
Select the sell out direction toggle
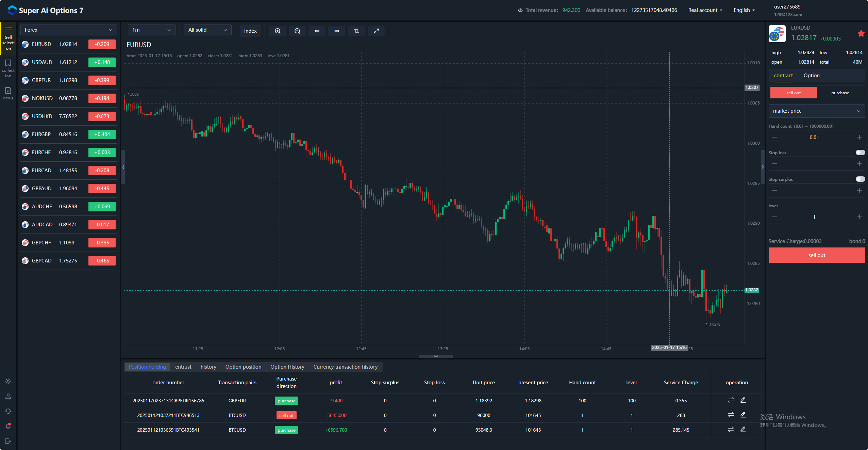[793, 93]
